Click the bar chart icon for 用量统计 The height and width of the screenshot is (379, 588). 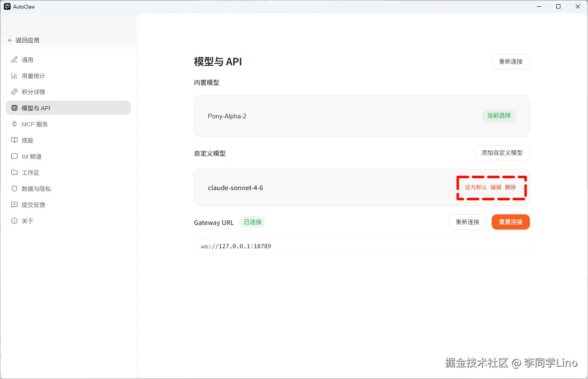(x=14, y=76)
